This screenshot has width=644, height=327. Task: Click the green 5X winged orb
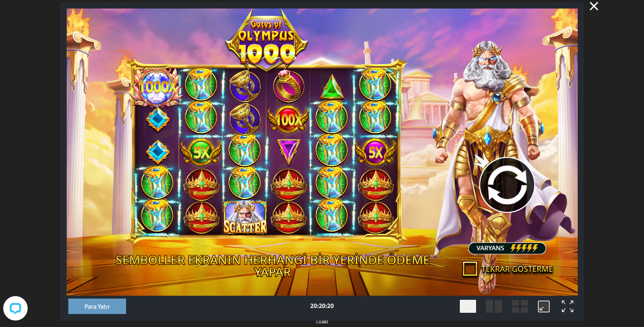tap(201, 152)
